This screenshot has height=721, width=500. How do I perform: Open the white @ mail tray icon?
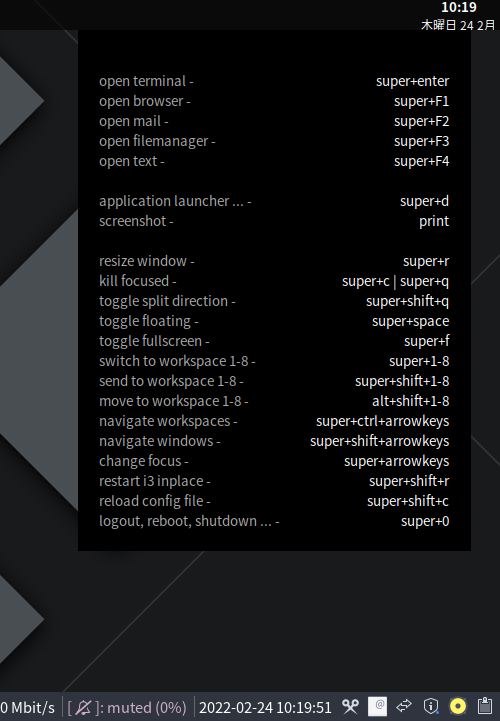tap(378, 706)
